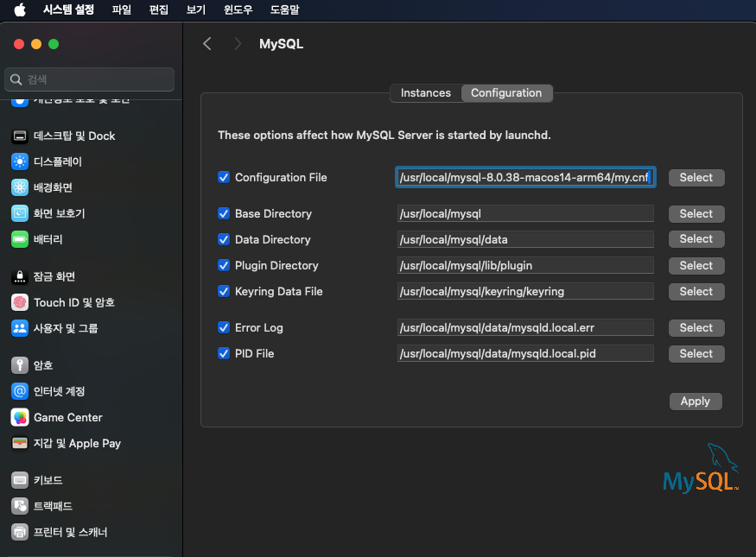Toggle the Base Directory checkbox

point(224,213)
